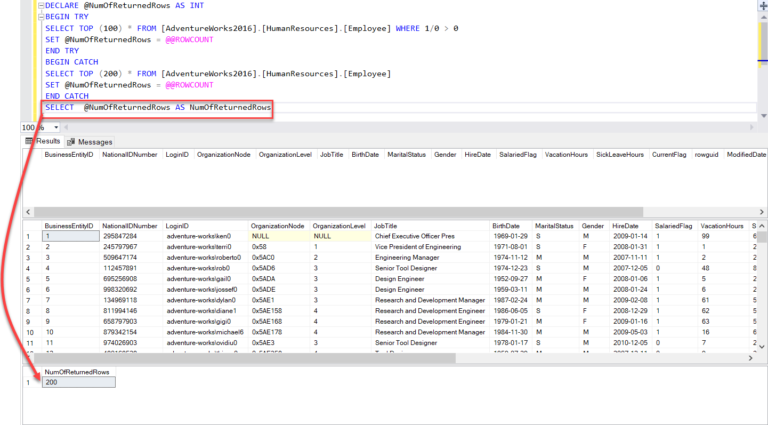Select the NationalIDNumber cell 998320692
This screenshot has width=768, height=425.
[x=131, y=289]
